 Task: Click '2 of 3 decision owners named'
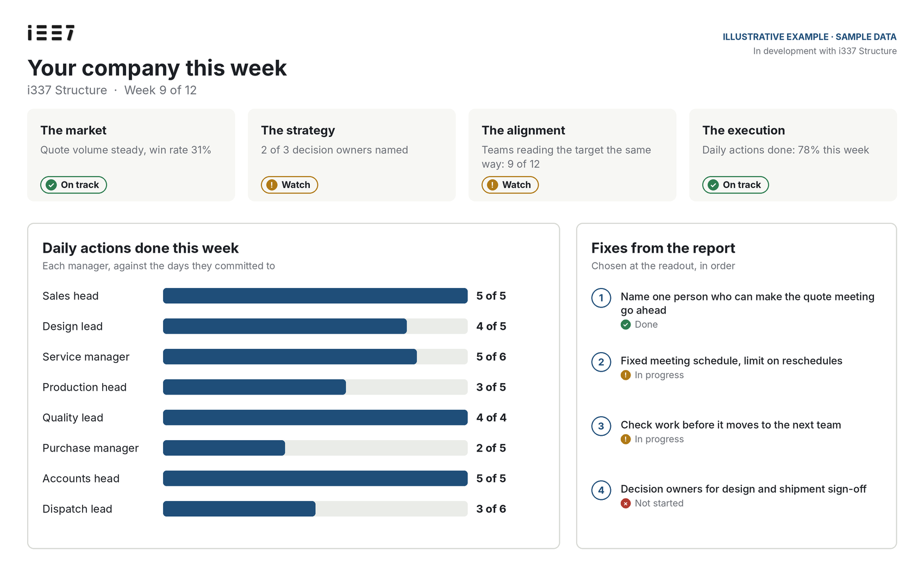tap(334, 150)
